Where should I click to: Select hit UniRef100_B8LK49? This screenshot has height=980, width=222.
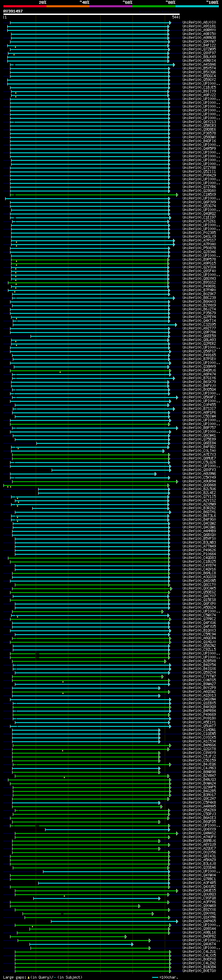click(x=199, y=57)
